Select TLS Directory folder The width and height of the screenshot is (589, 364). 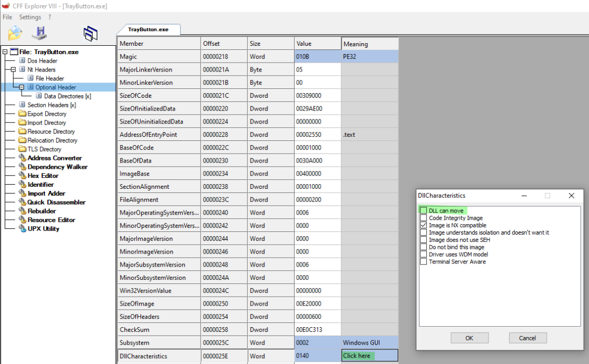(x=44, y=149)
